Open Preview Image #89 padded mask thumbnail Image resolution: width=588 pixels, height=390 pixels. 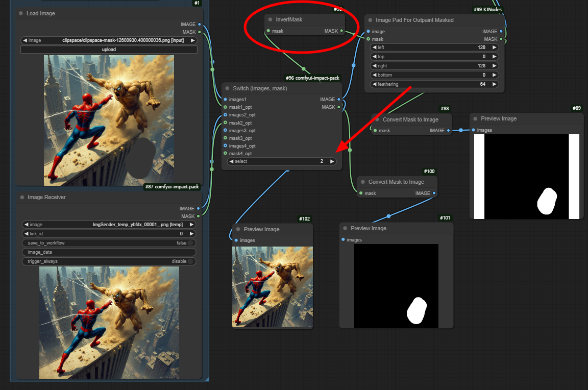click(527, 177)
